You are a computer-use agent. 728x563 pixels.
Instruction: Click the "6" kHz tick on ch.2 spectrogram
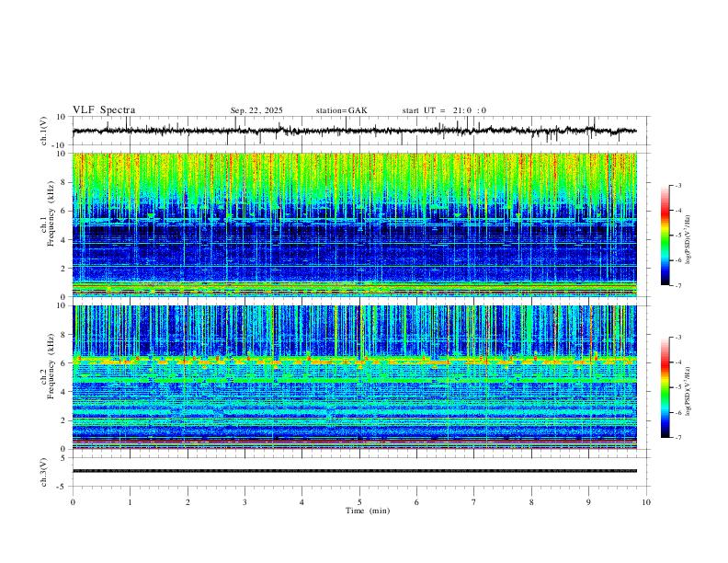point(64,363)
